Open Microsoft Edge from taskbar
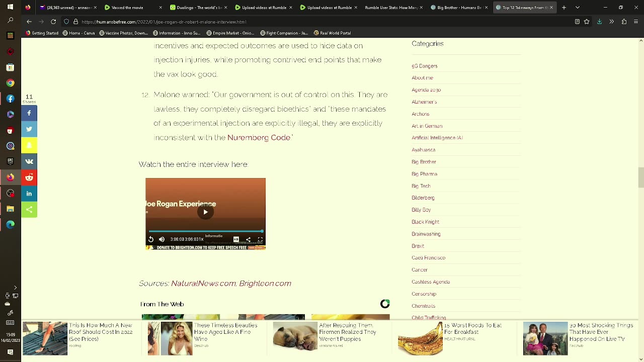This screenshot has width=644, height=362. coord(10,224)
